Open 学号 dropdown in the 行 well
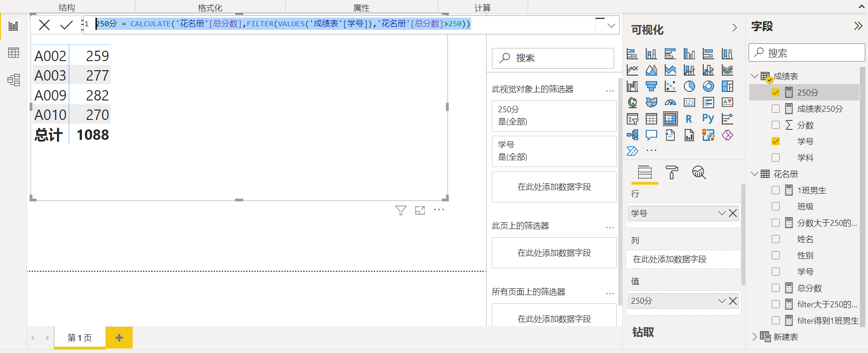Screen dimensions: 868x353 tap(722, 213)
